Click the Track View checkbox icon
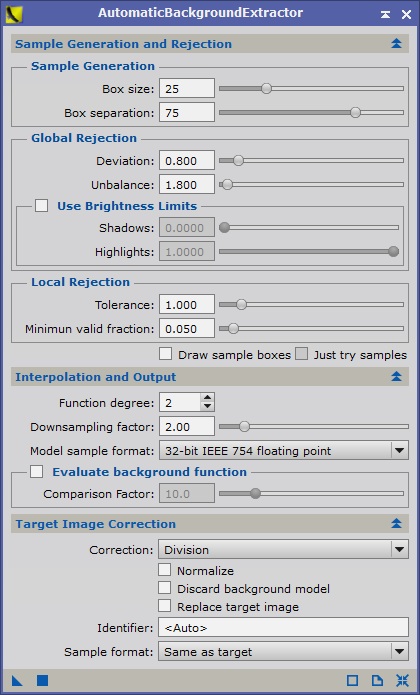Screen dimensions: 420x695 [352, 680]
